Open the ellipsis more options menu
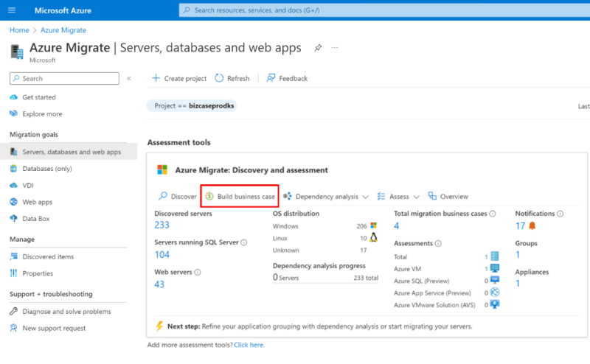 335,48
